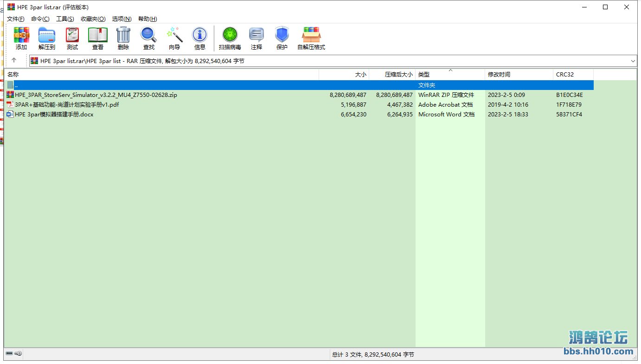Viewport: 641px width, 364px height.
Task: Expand the address bar path dropdown
Action: (633, 61)
